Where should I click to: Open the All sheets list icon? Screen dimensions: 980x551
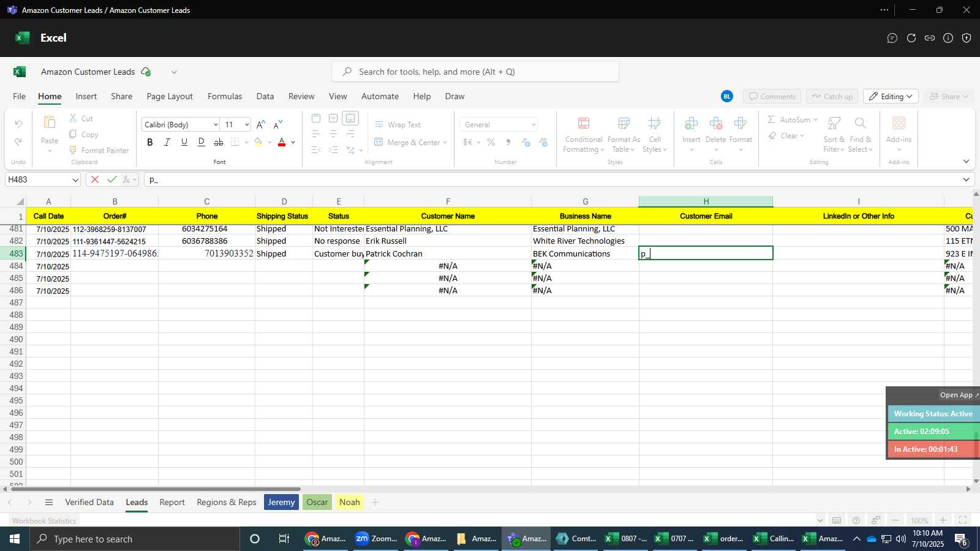click(x=49, y=503)
